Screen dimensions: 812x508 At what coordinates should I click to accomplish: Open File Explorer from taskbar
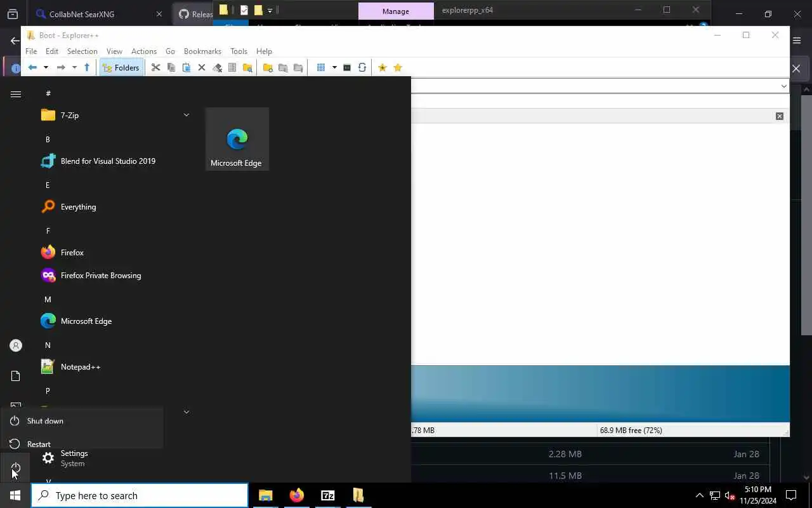(265, 495)
